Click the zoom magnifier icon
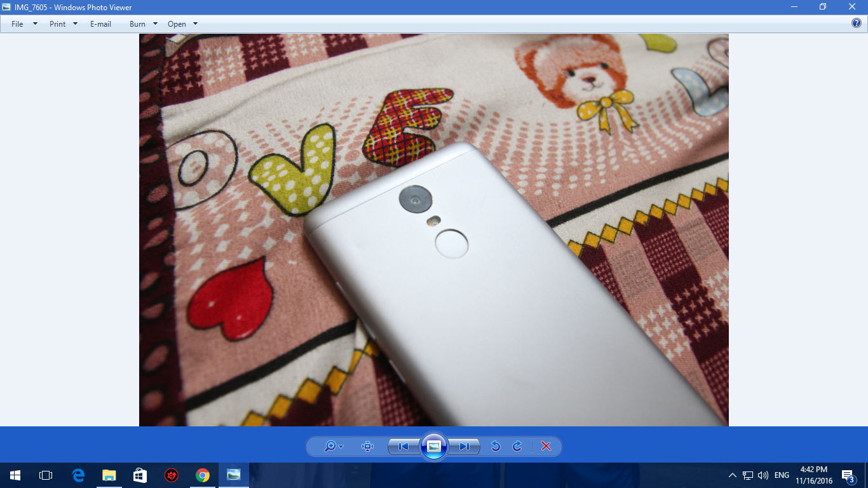 pyautogui.click(x=330, y=446)
